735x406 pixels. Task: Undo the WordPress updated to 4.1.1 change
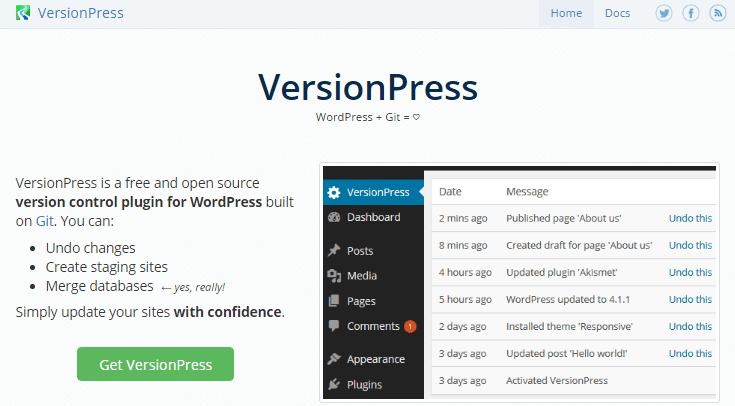(x=690, y=299)
